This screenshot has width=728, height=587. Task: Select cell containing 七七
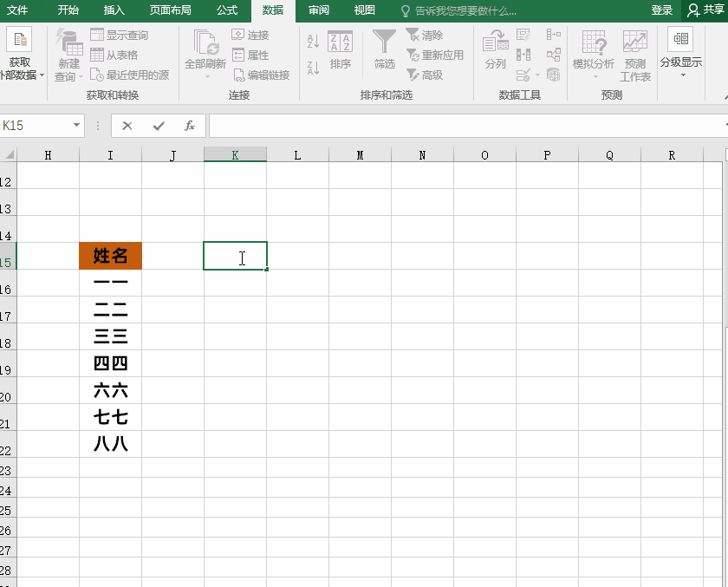click(x=111, y=418)
